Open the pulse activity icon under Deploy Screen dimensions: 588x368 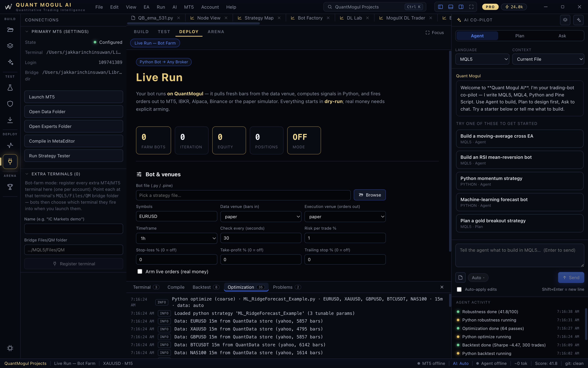[x=10, y=145]
